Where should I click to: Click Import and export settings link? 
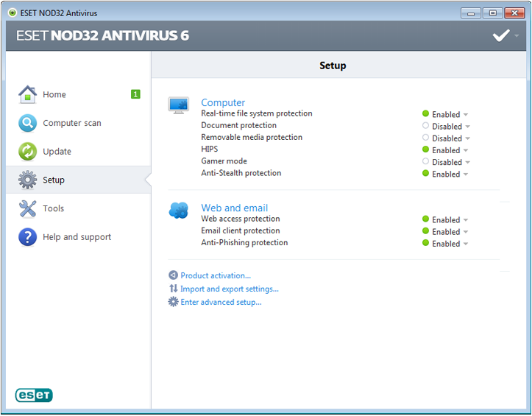pos(229,289)
